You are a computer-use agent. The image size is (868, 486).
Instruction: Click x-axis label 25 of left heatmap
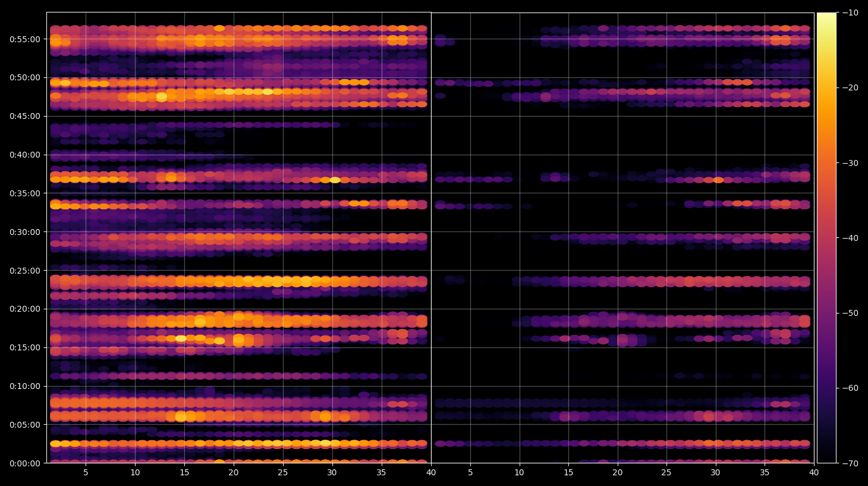pos(282,473)
